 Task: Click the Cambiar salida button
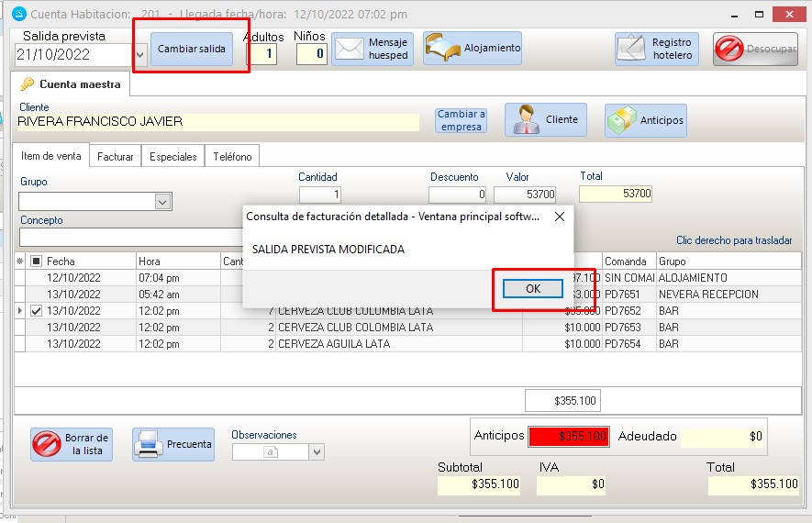(191, 49)
